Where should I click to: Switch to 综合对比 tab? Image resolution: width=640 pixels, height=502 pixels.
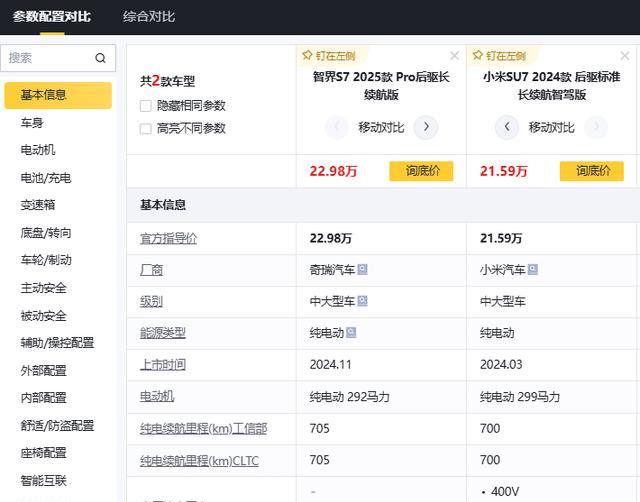pyautogui.click(x=149, y=17)
